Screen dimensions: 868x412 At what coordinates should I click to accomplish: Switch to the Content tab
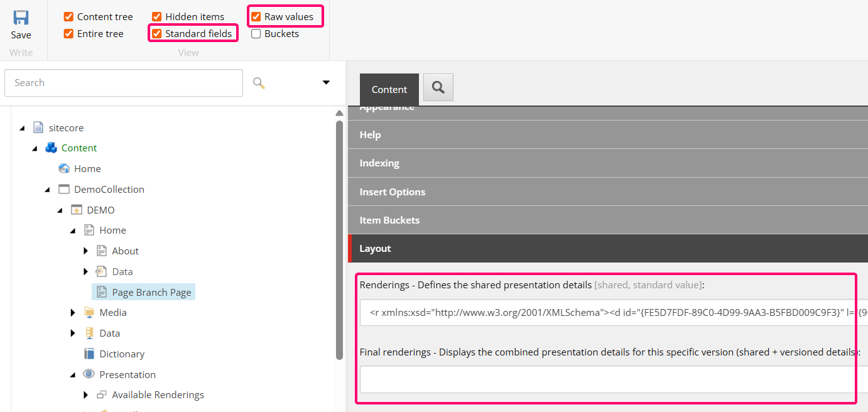(389, 89)
